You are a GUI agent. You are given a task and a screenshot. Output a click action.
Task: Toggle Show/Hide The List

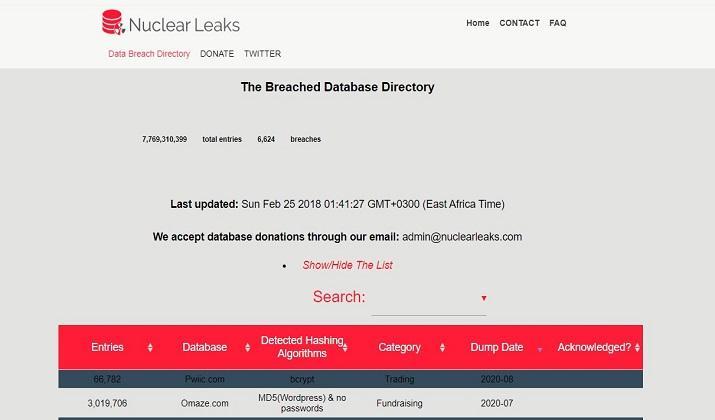(x=347, y=265)
